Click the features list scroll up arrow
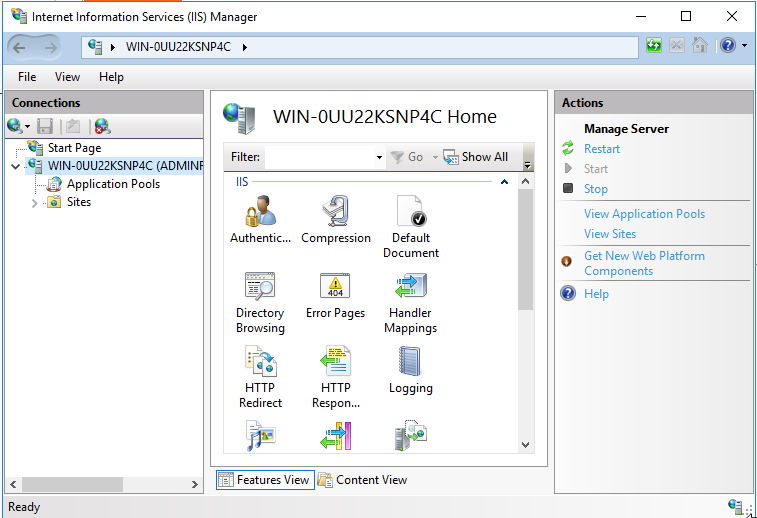This screenshot has height=518, width=757. [x=525, y=182]
